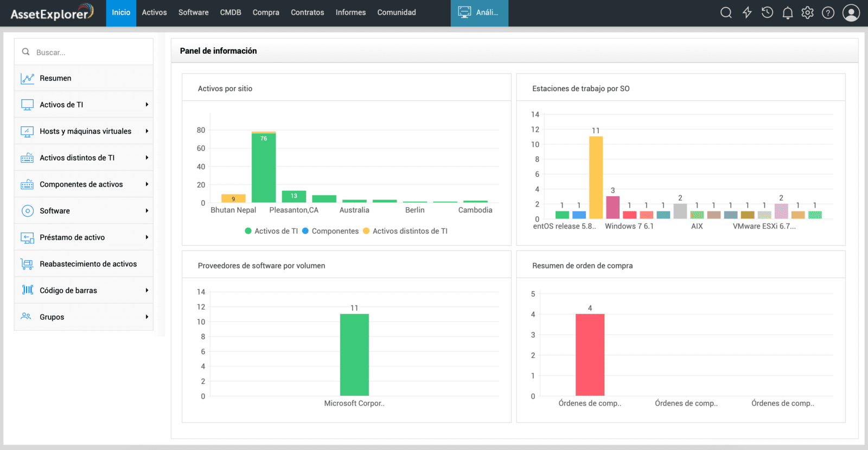Open the Contratos tab

click(x=307, y=12)
